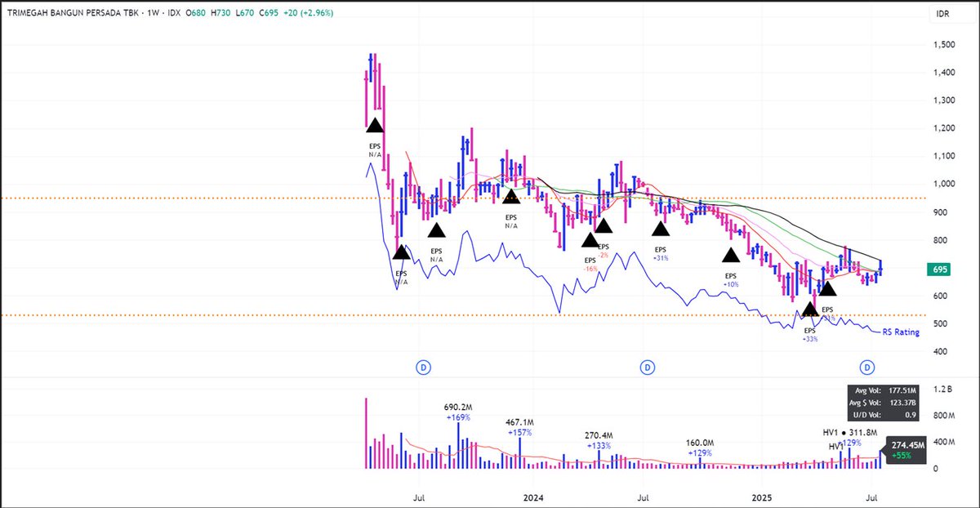Click the 800M volume axis label
This screenshot has height=508, width=980.
942,416
